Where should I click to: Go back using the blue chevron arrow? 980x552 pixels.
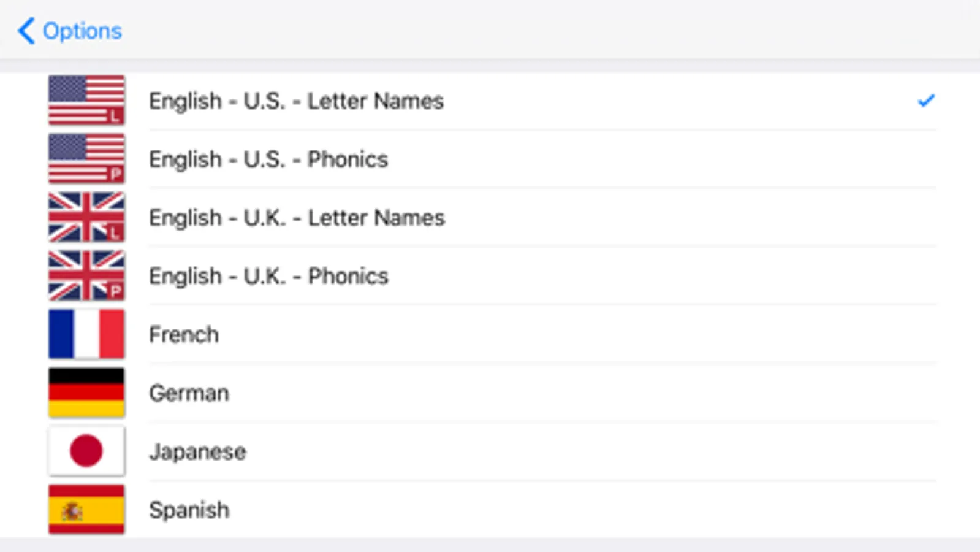26,31
